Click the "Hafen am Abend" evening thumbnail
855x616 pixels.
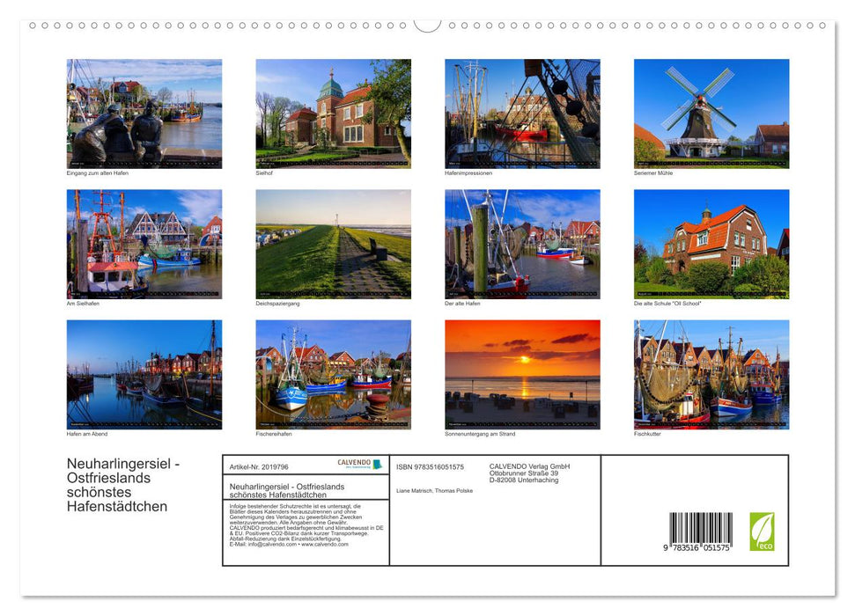[144, 374]
